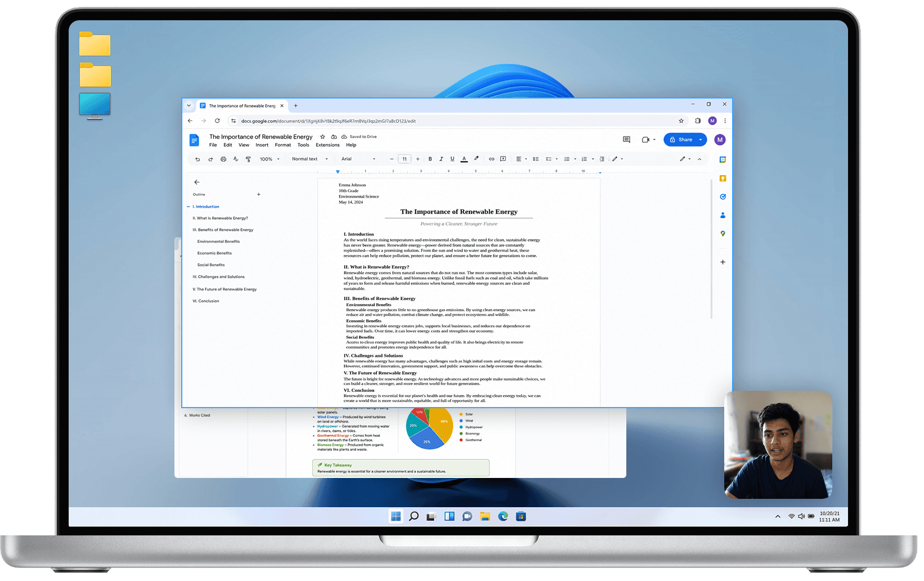Screen dimensions: 924x581
Task: Undo the last edit in the toolbar
Action: (x=198, y=159)
